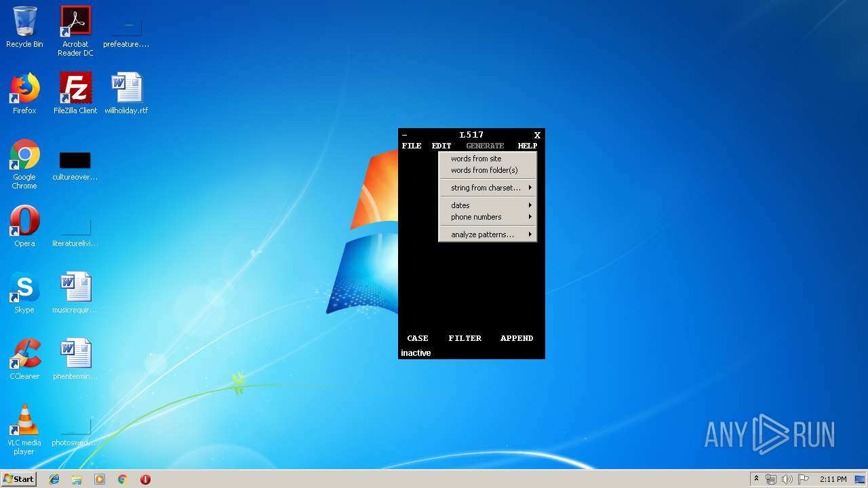868x488 pixels.
Task: Open the Opera desktop shortcut
Action: click(24, 226)
